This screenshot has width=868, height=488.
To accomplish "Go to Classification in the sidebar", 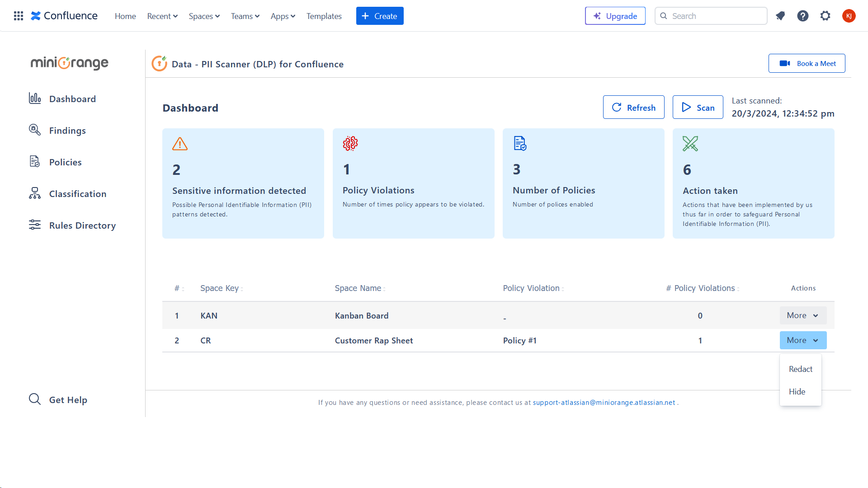I will [x=77, y=194].
